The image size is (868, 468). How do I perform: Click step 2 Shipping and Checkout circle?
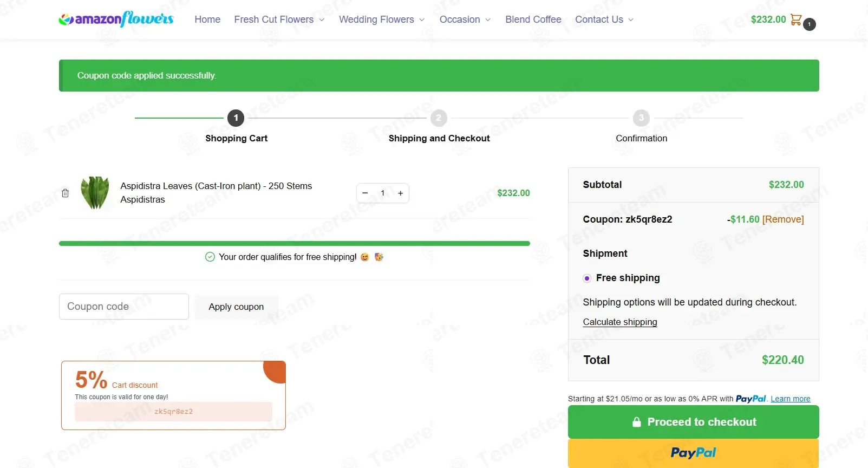pyautogui.click(x=439, y=118)
